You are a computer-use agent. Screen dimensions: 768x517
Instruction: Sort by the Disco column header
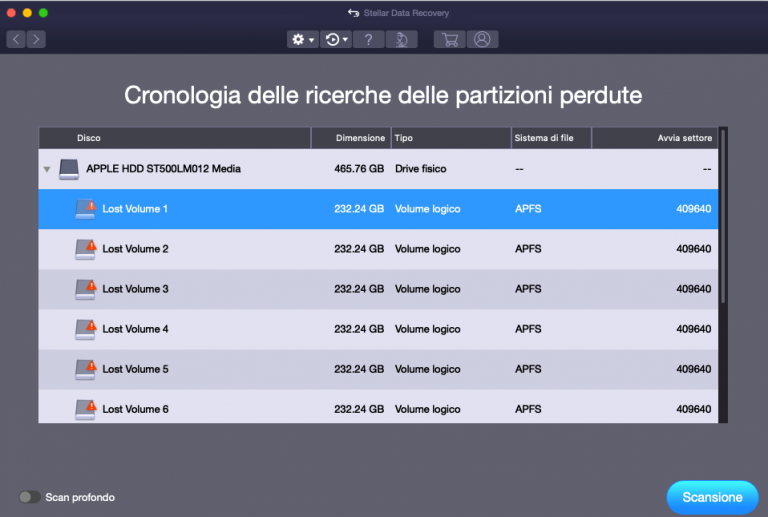175,138
